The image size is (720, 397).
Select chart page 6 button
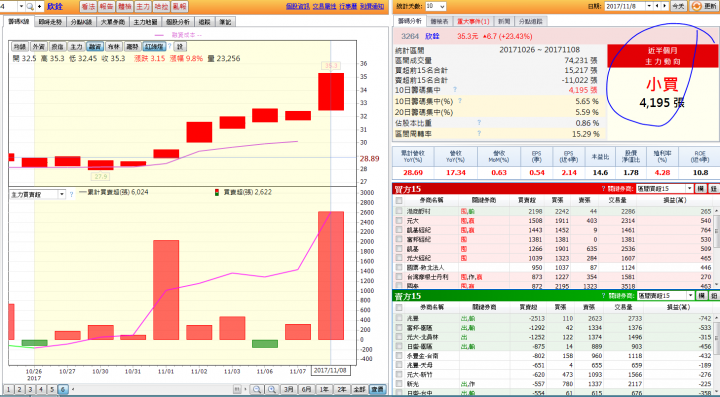(63, 390)
